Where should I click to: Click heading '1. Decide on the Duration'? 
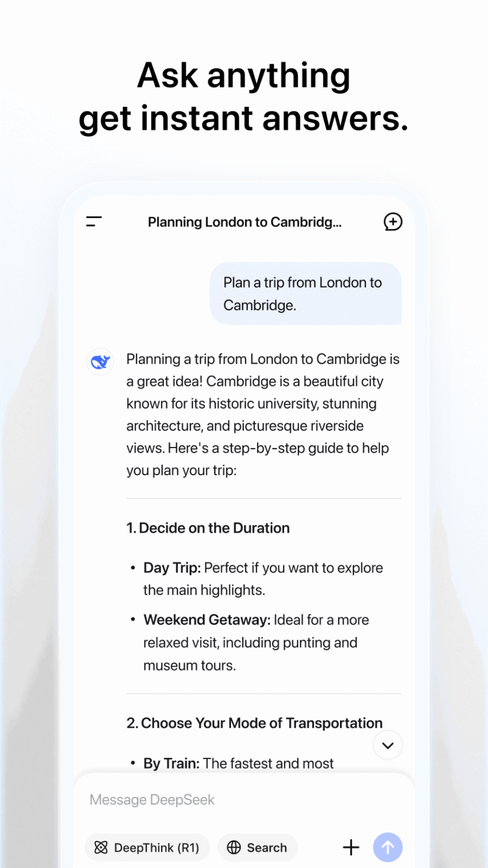[x=208, y=528]
